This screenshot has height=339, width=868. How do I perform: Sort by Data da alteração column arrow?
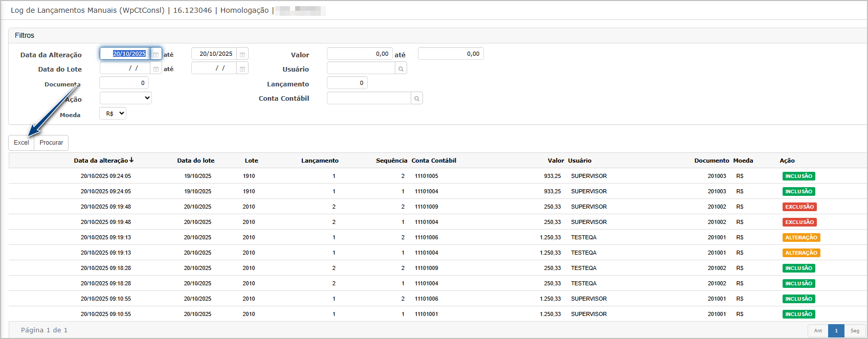131,160
